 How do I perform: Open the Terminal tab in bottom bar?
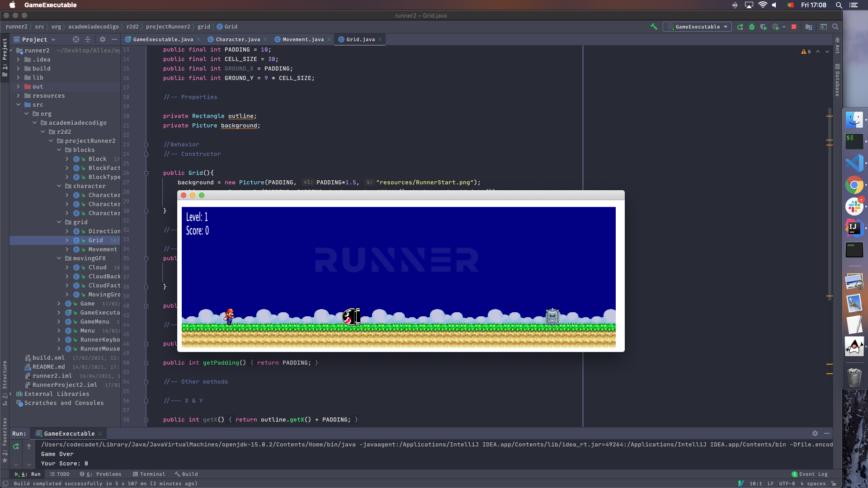click(149, 474)
